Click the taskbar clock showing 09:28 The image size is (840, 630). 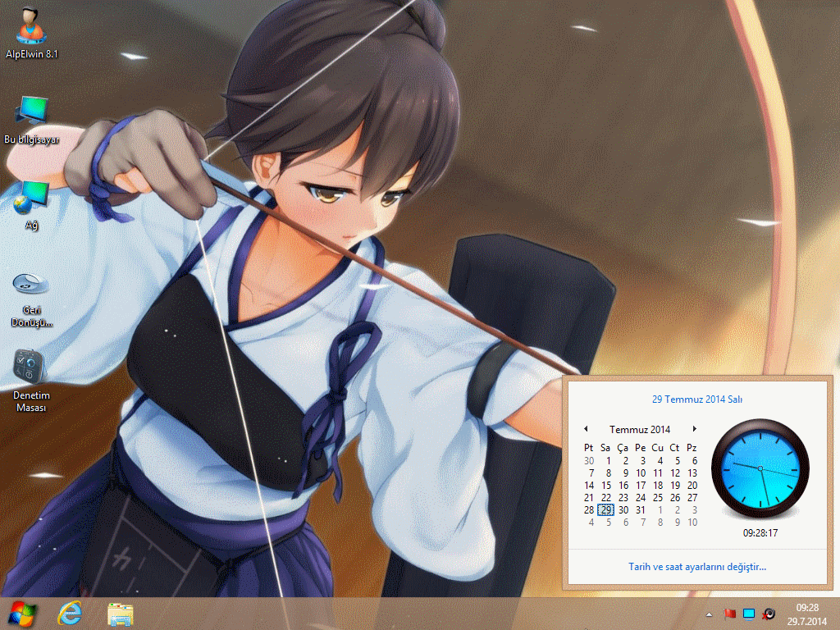[807, 613]
